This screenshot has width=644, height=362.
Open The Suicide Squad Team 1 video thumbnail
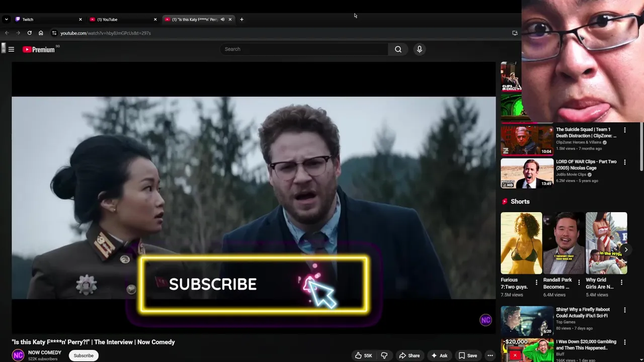(x=527, y=140)
